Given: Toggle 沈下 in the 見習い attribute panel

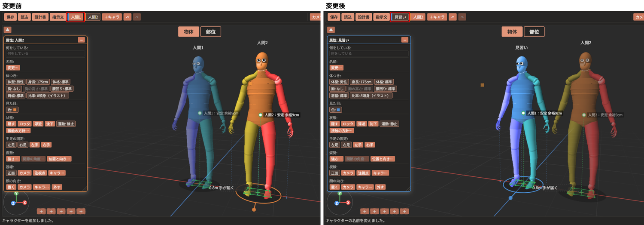Looking at the screenshot, I should tap(373, 124).
